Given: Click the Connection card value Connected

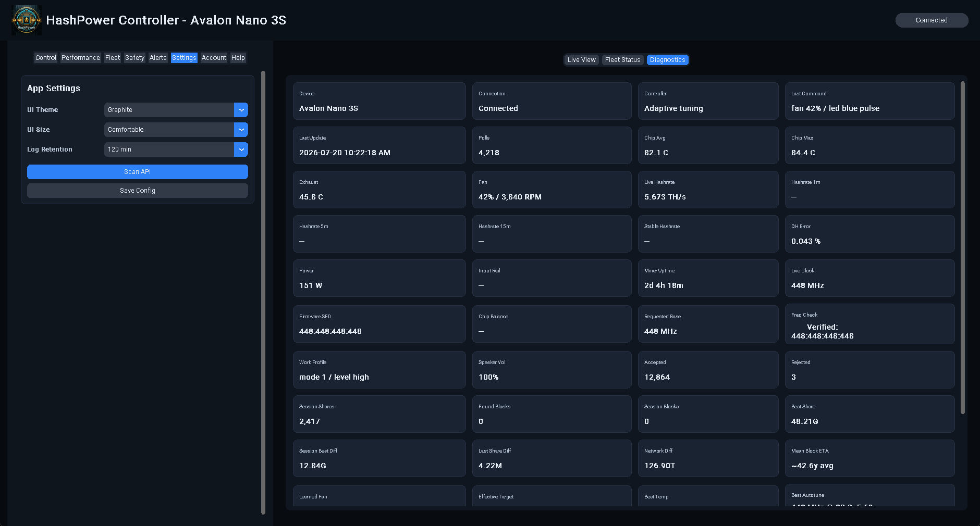Looking at the screenshot, I should tap(498, 108).
